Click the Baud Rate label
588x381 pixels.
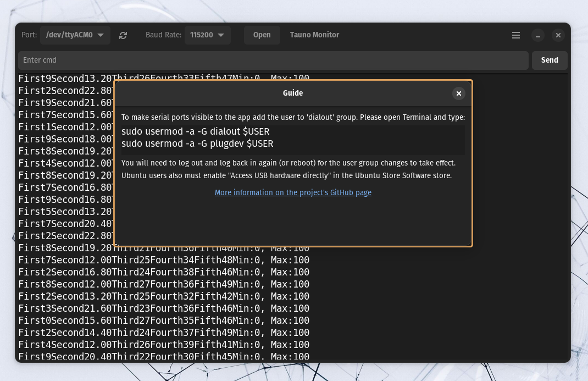163,35
